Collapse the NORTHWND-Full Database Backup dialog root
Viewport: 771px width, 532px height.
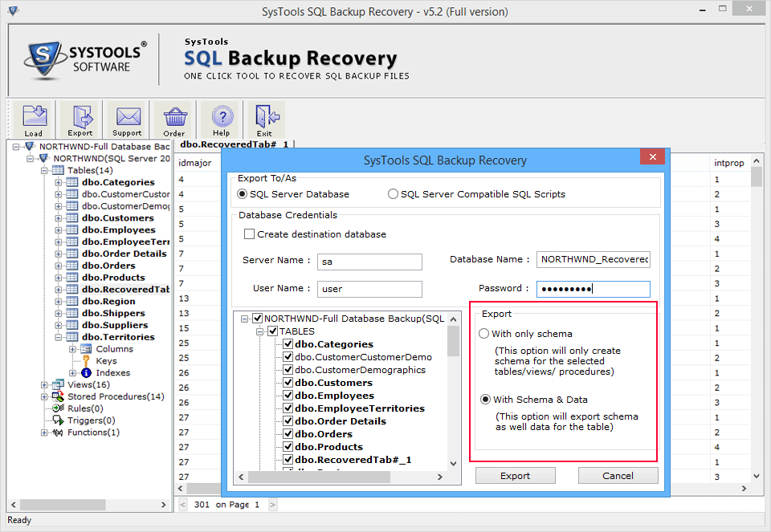click(244, 319)
